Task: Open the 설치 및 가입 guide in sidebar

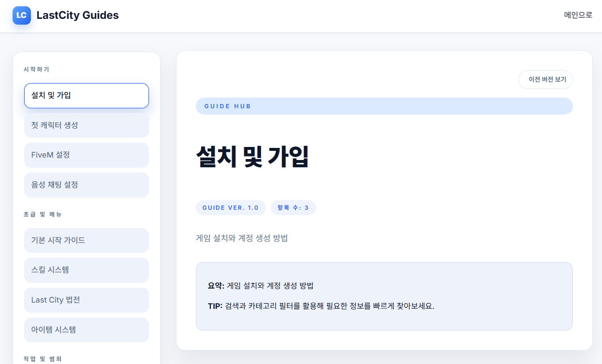Action: pos(86,96)
